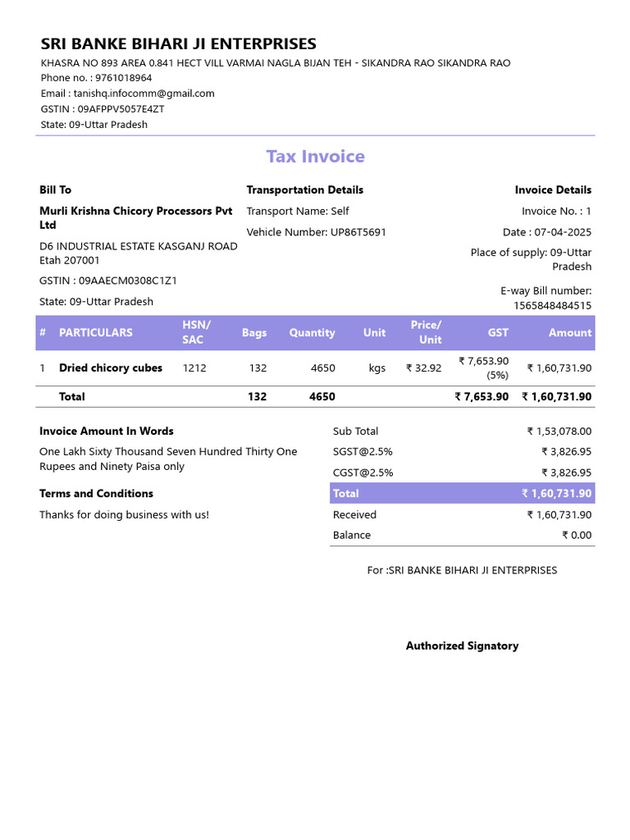The image size is (630, 840).
Task: Click the company name SRI BANKE BIHARI JI ENTERPRISES heading
Action: pos(178,43)
